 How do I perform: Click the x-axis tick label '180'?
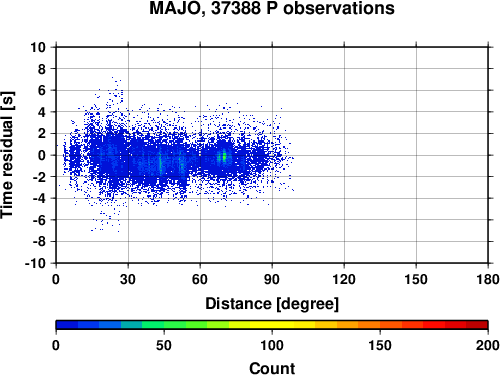(x=488, y=279)
